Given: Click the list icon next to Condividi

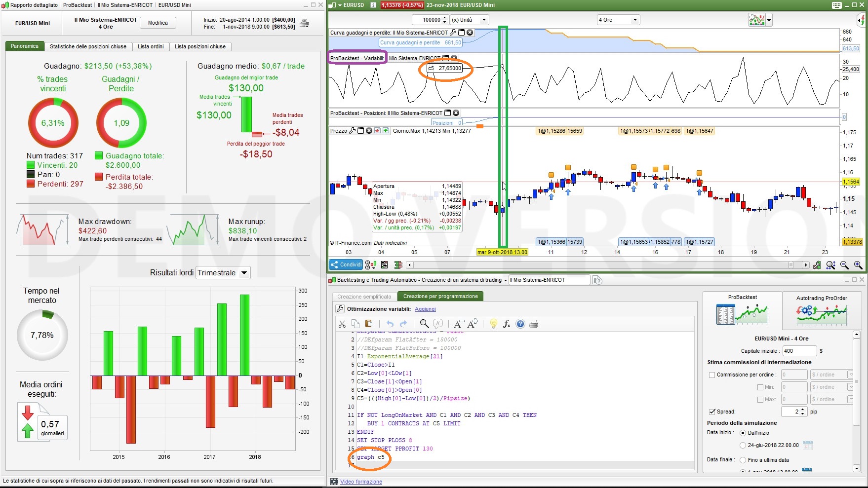Looking at the screenshot, I should pyautogui.click(x=384, y=265).
